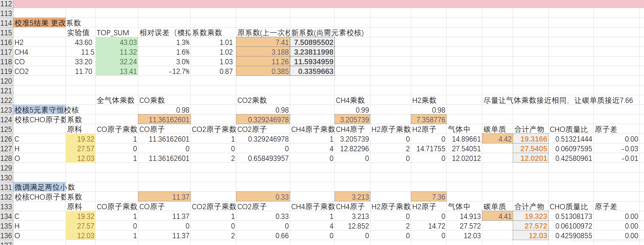
Task: Select yellow feedstock cell 27.57 in row 127
Action: [x=80, y=149]
